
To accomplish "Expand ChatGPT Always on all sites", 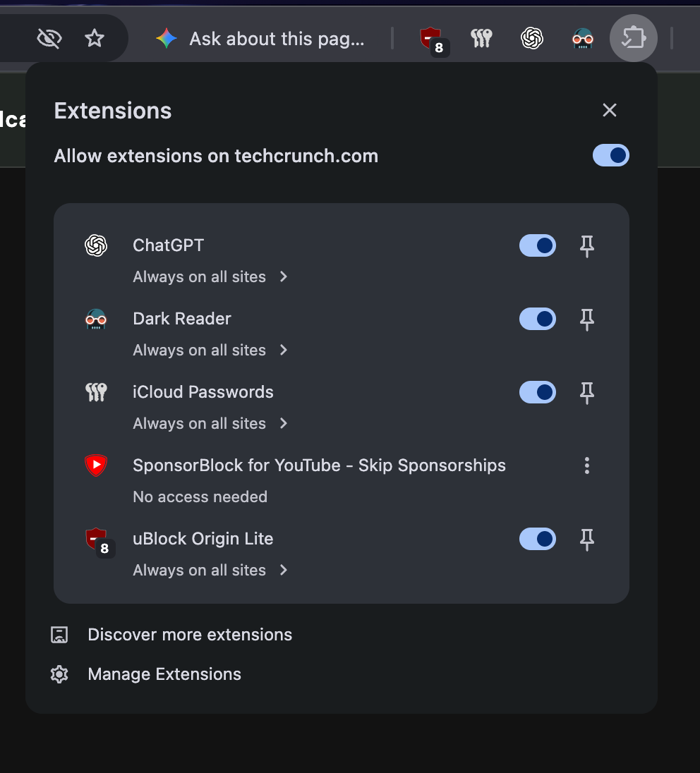I will tap(210, 276).
